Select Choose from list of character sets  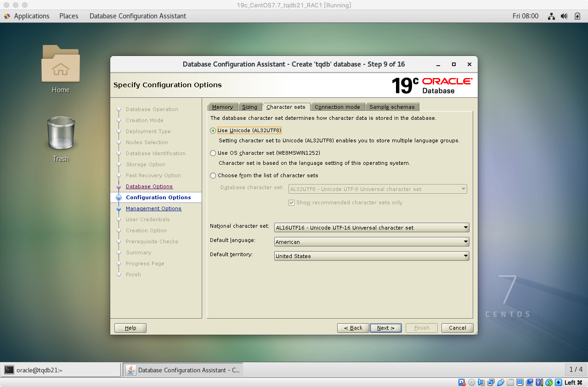point(213,175)
